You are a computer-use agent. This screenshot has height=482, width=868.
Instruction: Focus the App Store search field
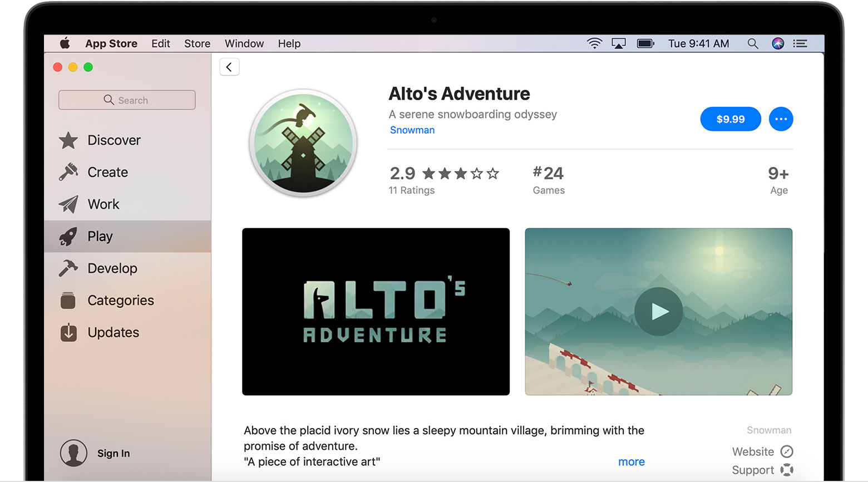click(x=127, y=100)
